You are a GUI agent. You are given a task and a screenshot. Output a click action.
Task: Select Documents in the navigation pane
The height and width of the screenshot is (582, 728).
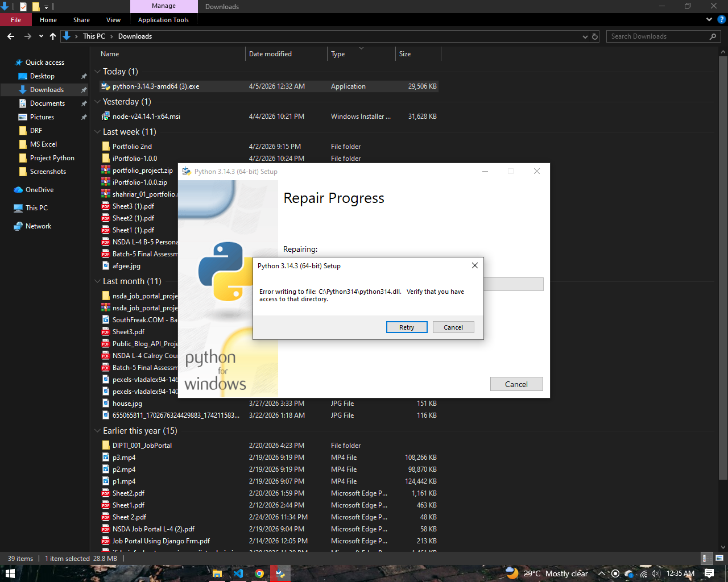pos(47,103)
